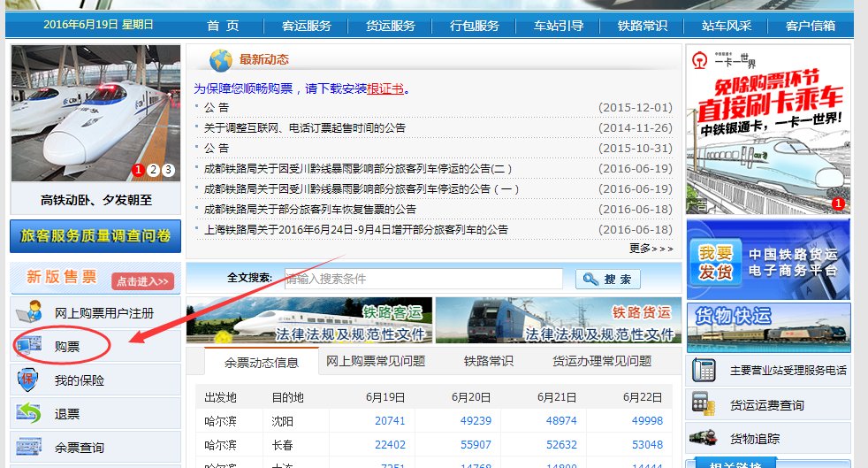This screenshot has width=868, height=468.
Task: Click the telephone icon for service hotline
Action: pos(704,370)
